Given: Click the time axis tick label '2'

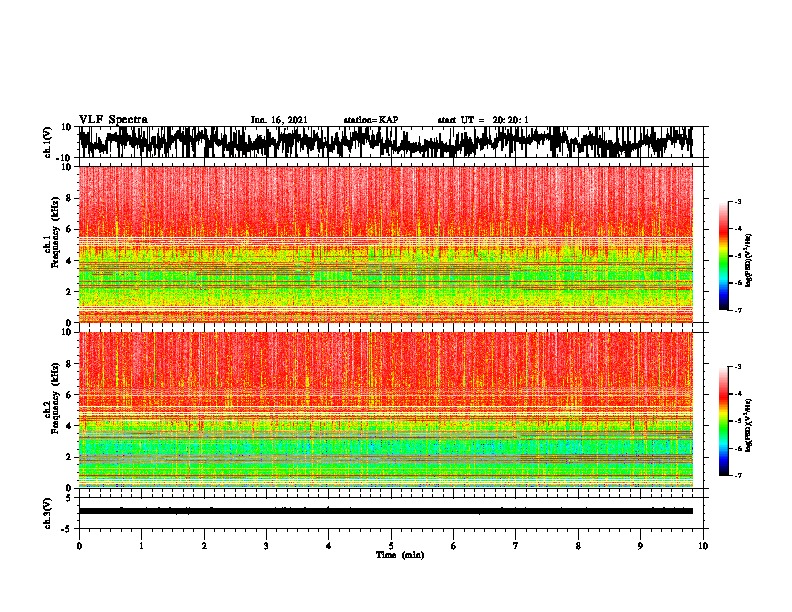Looking at the screenshot, I should pos(204,546).
